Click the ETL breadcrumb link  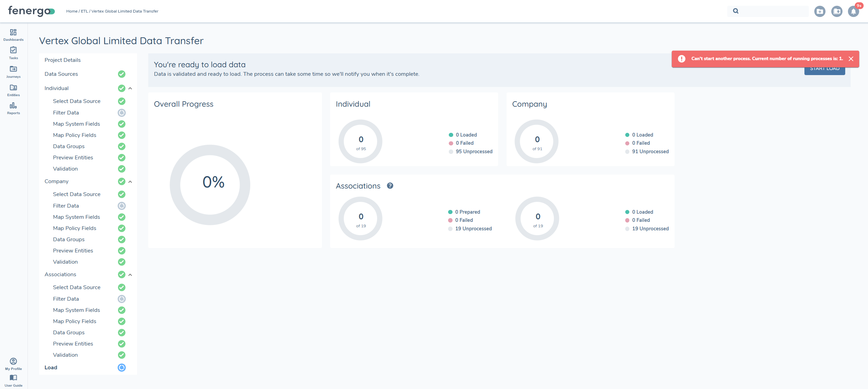click(x=84, y=11)
